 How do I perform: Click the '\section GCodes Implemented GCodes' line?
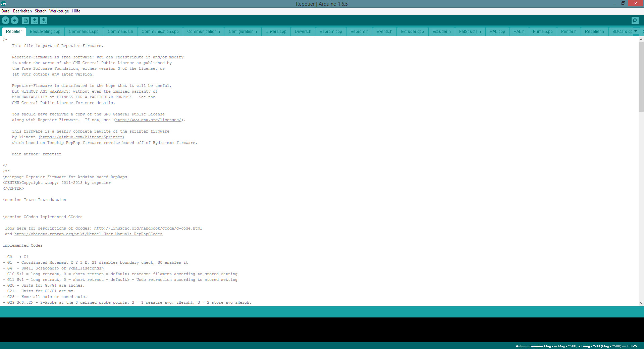(43, 217)
